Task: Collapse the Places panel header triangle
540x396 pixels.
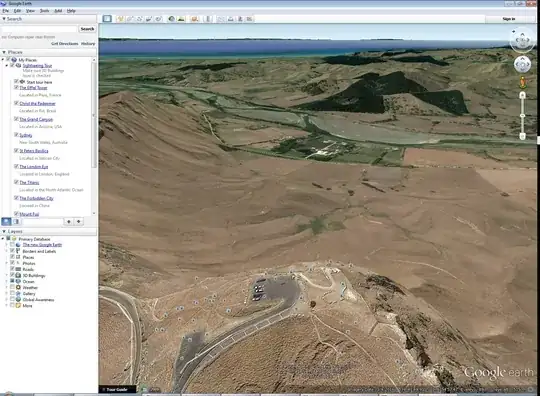Action: tap(4, 52)
